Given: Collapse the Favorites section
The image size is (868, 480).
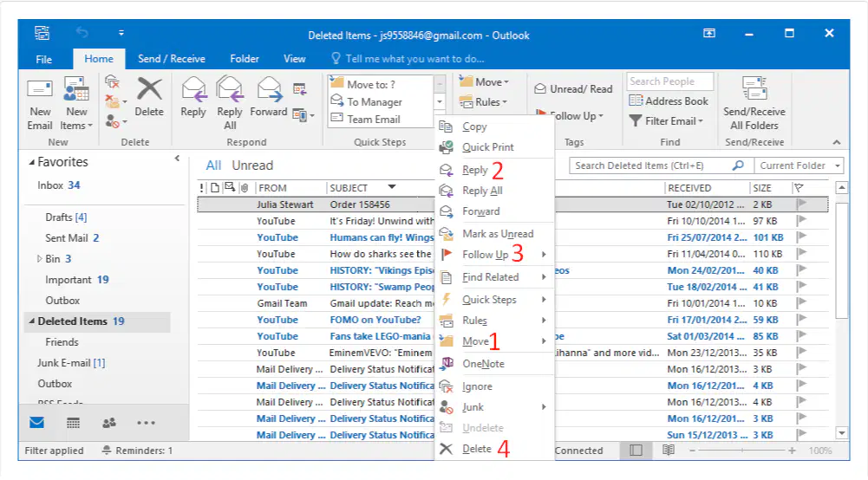Looking at the screenshot, I should coord(31,163).
